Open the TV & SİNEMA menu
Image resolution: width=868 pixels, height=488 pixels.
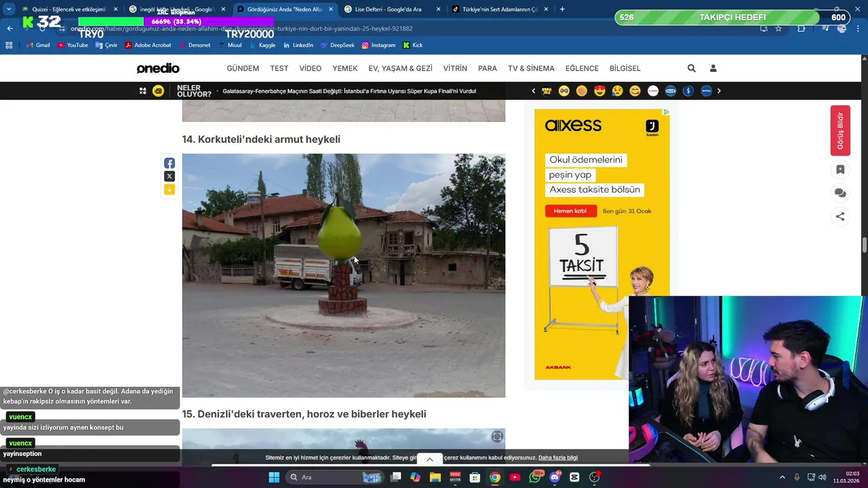[x=531, y=68]
